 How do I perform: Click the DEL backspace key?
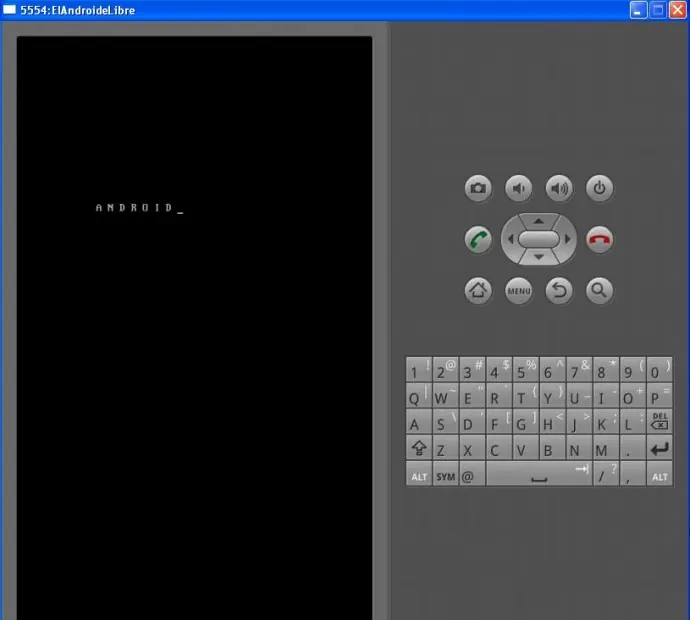pyautogui.click(x=660, y=422)
